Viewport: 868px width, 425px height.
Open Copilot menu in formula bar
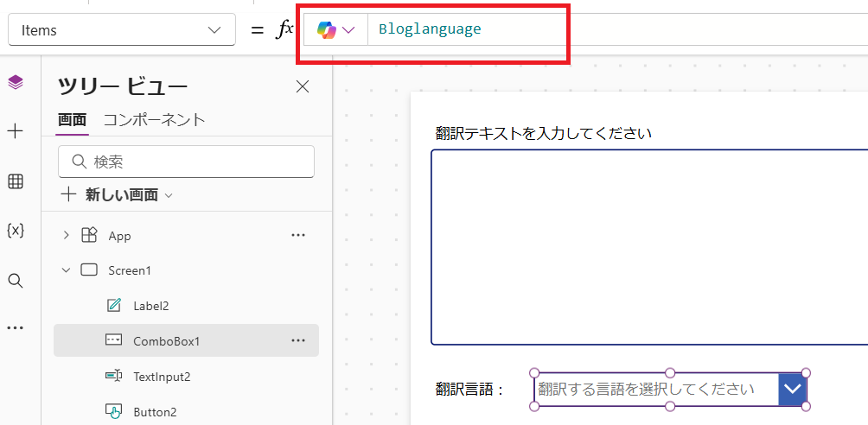point(336,30)
